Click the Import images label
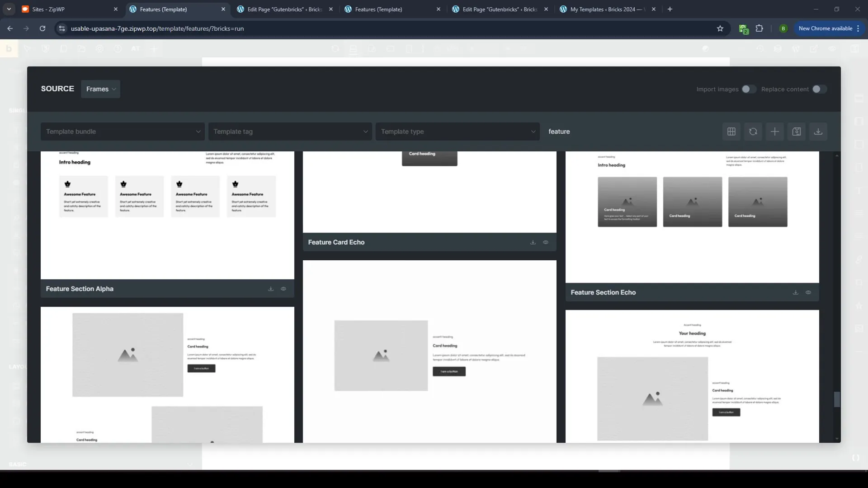This screenshot has height=488, width=868. point(717,89)
